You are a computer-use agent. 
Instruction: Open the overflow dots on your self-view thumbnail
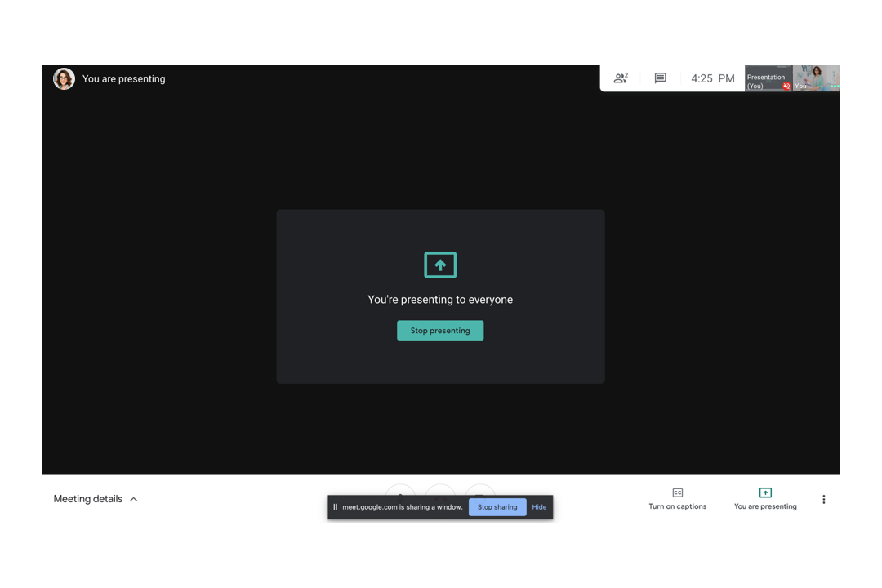click(x=834, y=86)
